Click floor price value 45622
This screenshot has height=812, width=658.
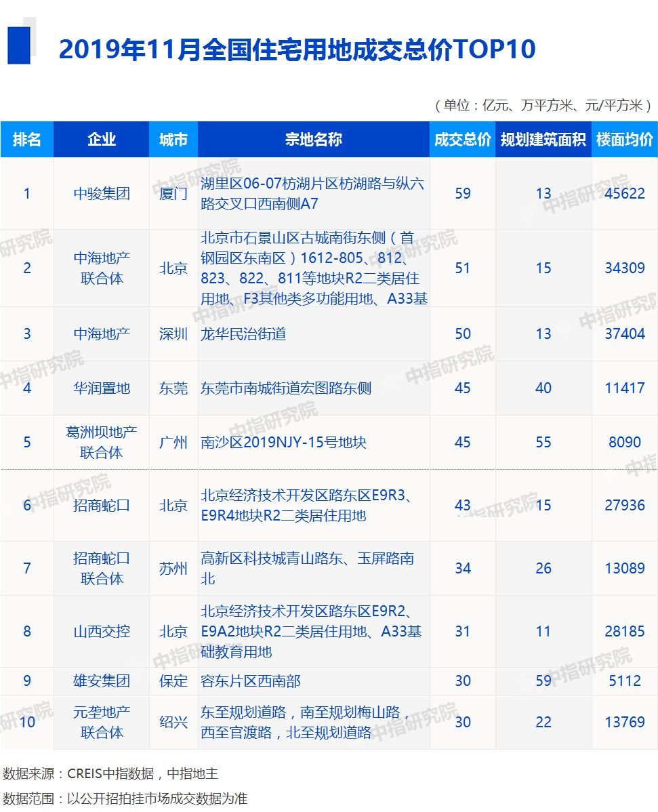[625, 194]
